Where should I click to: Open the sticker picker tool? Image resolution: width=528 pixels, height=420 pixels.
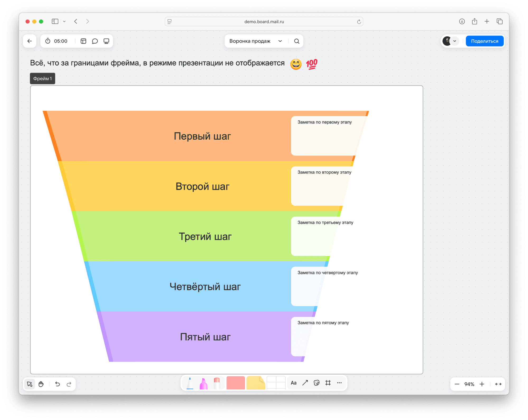(316, 383)
